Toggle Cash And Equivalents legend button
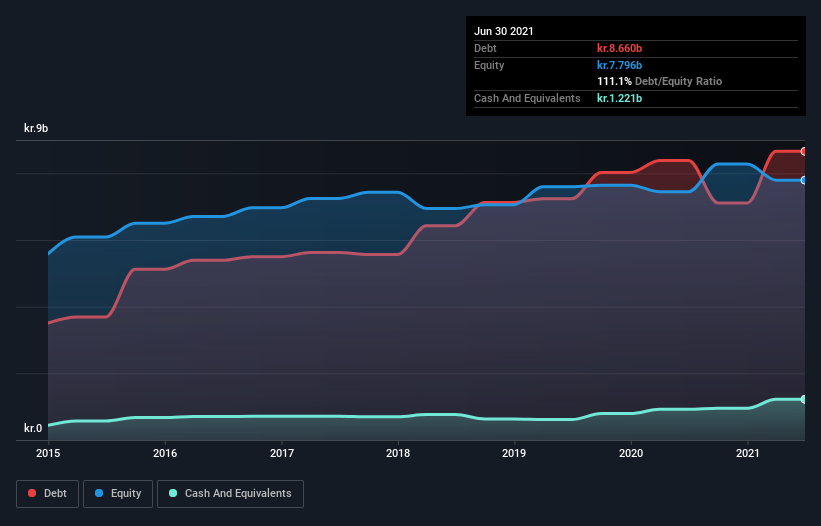The image size is (821, 526). pyautogui.click(x=230, y=494)
